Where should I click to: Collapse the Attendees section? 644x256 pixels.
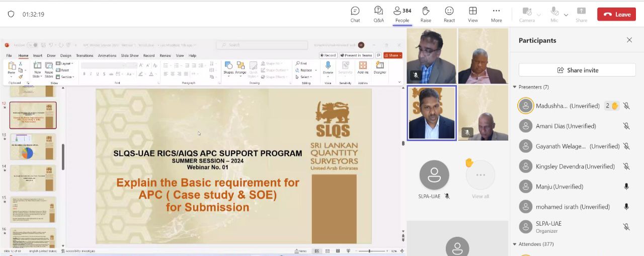(x=515, y=244)
